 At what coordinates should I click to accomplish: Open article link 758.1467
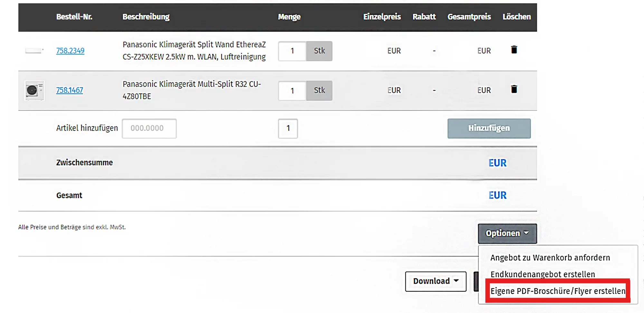click(x=70, y=90)
